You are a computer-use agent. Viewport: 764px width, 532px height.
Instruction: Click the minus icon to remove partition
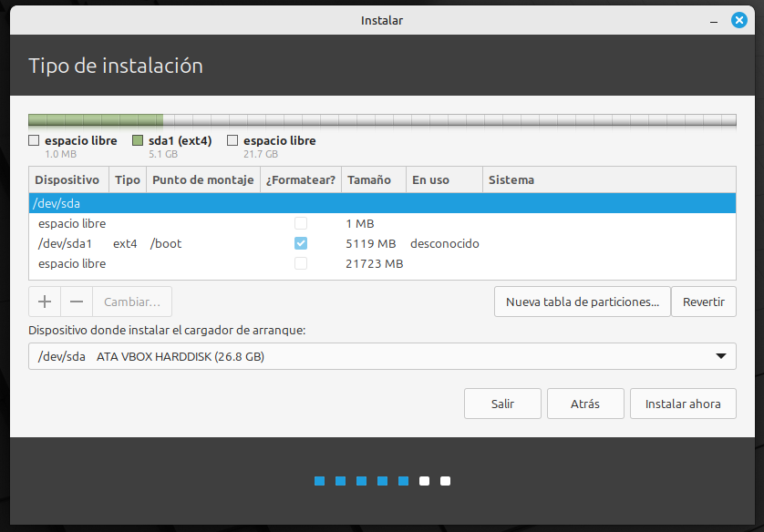(77, 302)
